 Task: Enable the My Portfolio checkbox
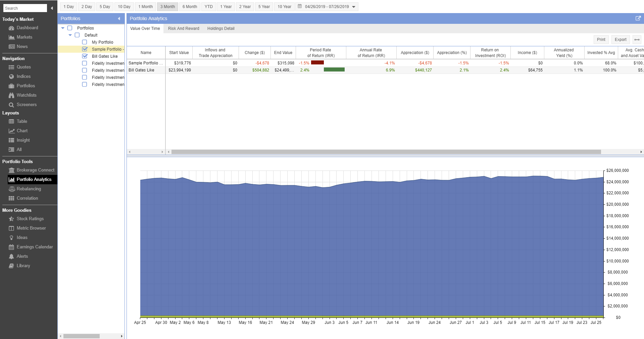pos(84,42)
